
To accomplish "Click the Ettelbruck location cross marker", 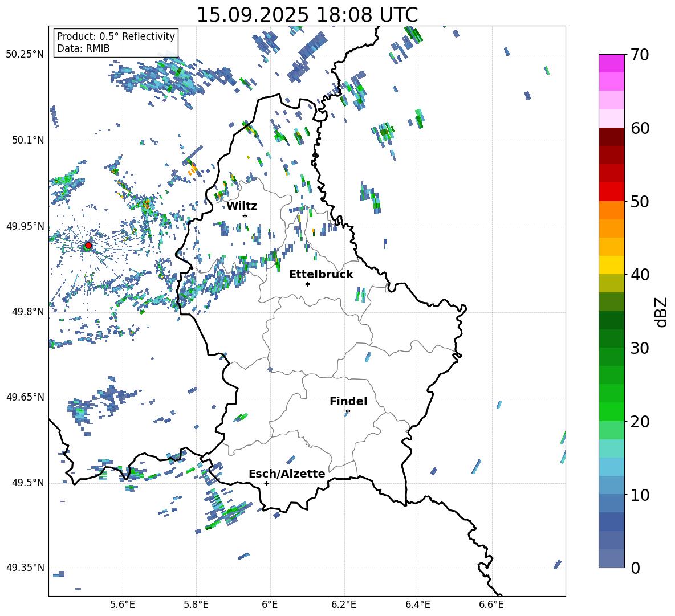I will tap(307, 284).
